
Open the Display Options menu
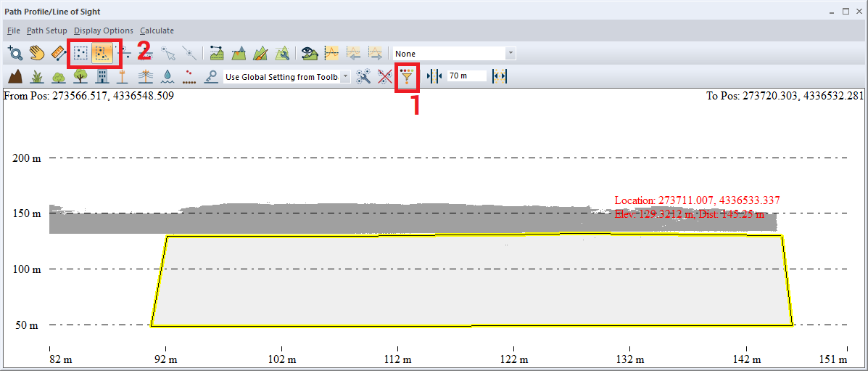103,30
